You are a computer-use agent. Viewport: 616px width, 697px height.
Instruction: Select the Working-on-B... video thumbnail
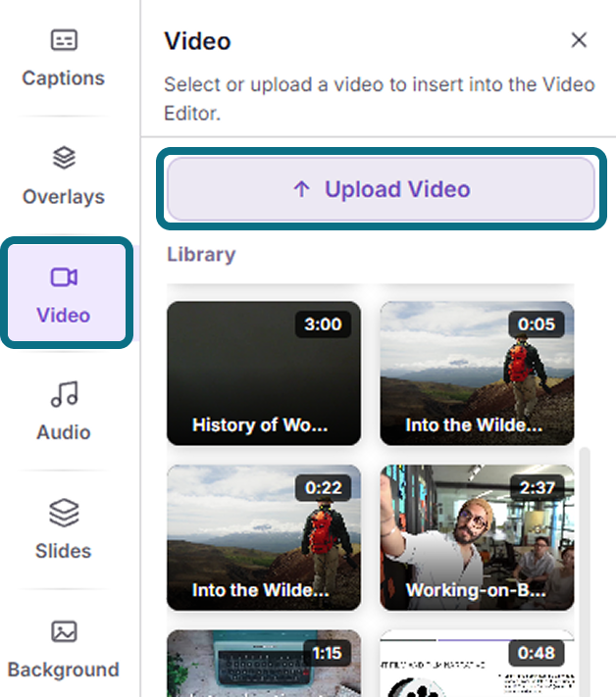[x=477, y=537]
